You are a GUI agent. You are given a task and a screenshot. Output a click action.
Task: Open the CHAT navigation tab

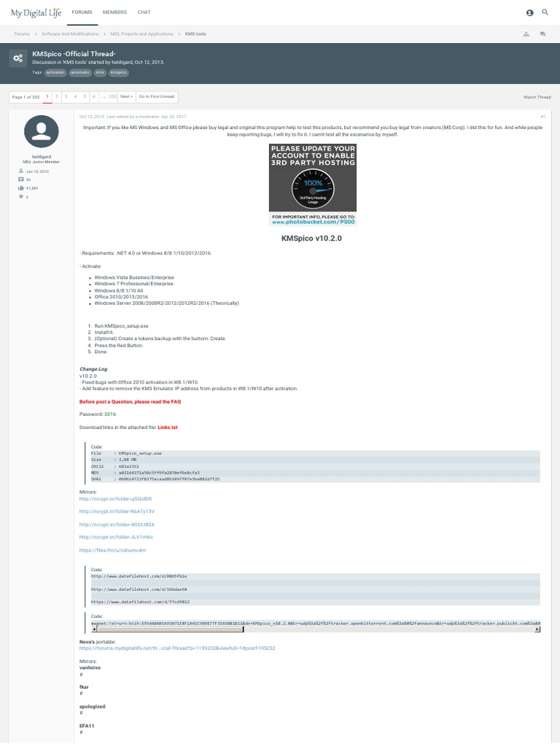pyautogui.click(x=144, y=12)
